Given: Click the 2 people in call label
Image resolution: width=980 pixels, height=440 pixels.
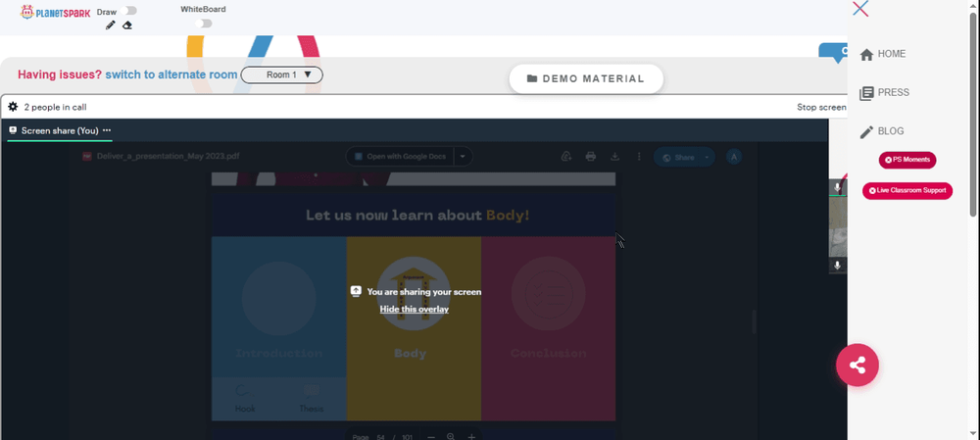Looking at the screenshot, I should 55,107.
